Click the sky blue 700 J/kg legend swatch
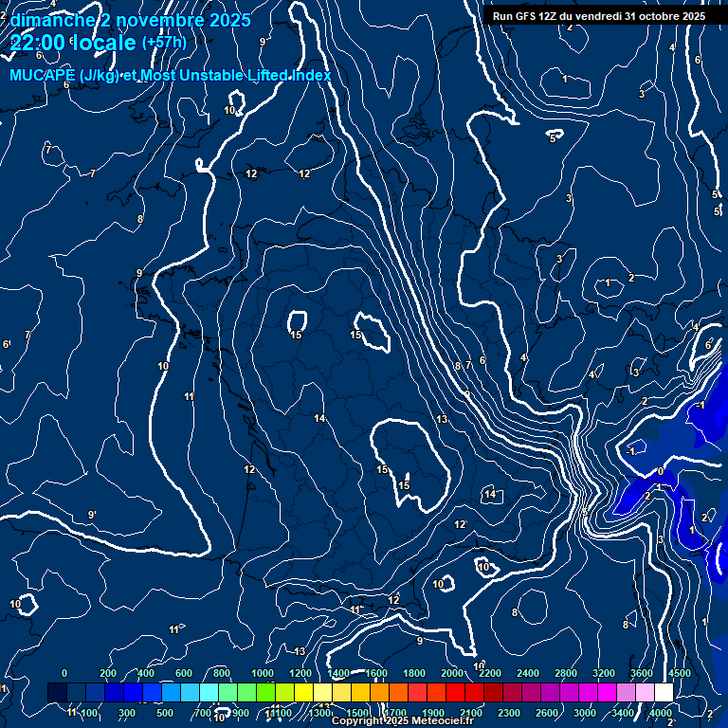 [190, 692]
